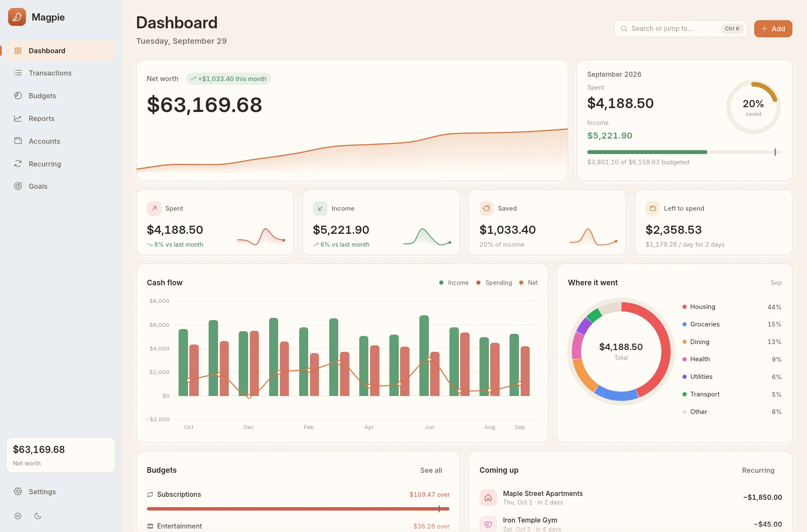This screenshot has height=532, width=807.
Task: Click the Sep period label in Where it went
Action: coord(776,283)
